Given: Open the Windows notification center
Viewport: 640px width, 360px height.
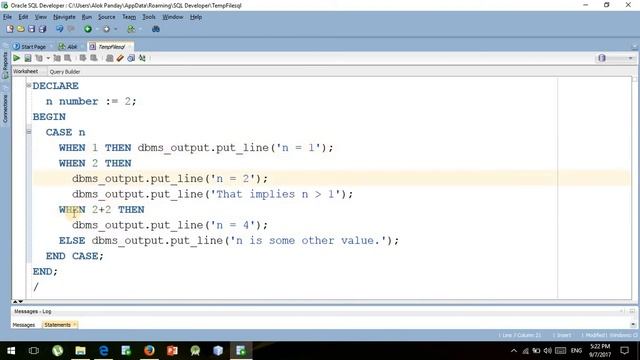Looking at the screenshot, I should (x=624, y=351).
